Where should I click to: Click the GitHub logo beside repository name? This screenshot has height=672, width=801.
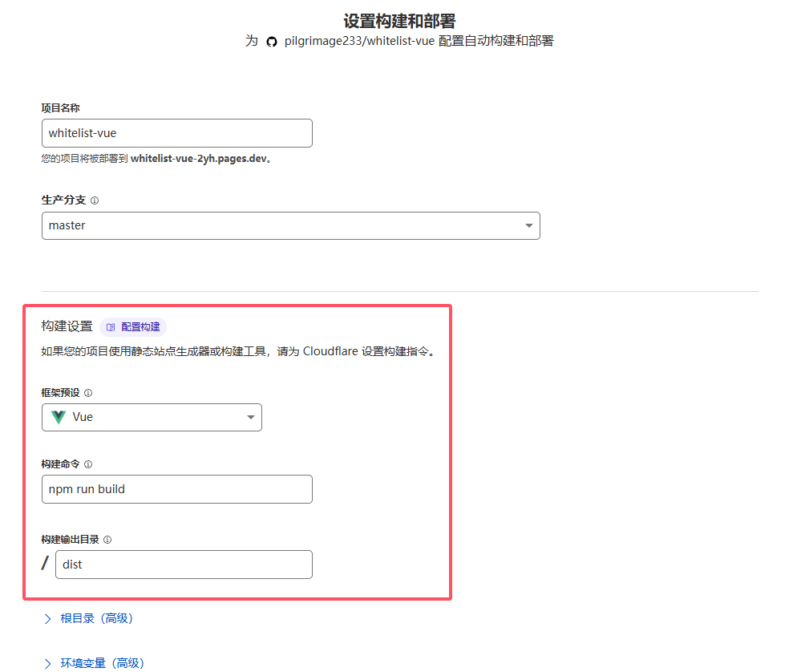272,42
